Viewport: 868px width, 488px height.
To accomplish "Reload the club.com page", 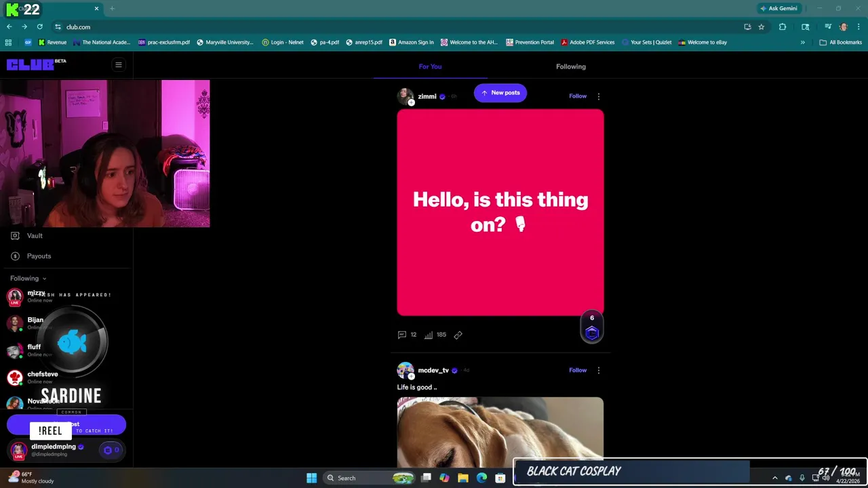I will point(40,27).
